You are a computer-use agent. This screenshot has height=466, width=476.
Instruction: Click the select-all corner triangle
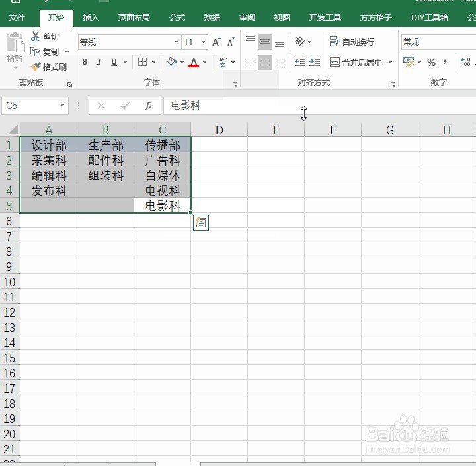(x=13, y=130)
